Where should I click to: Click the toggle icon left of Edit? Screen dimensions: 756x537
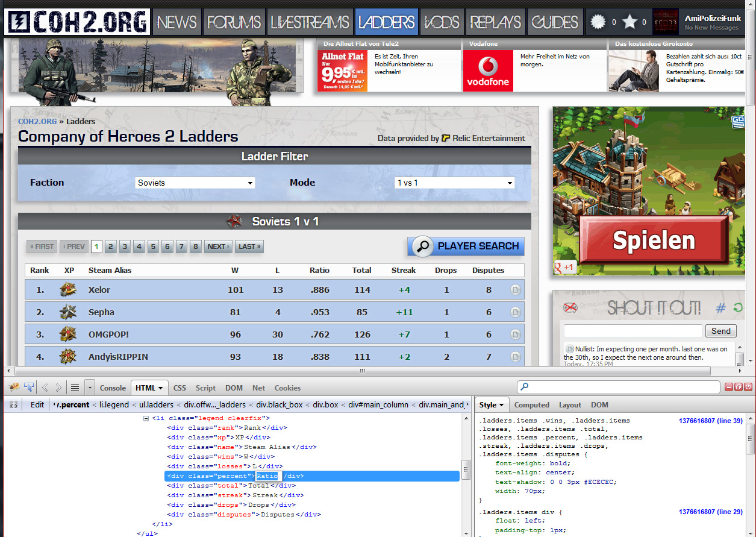tap(14, 404)
